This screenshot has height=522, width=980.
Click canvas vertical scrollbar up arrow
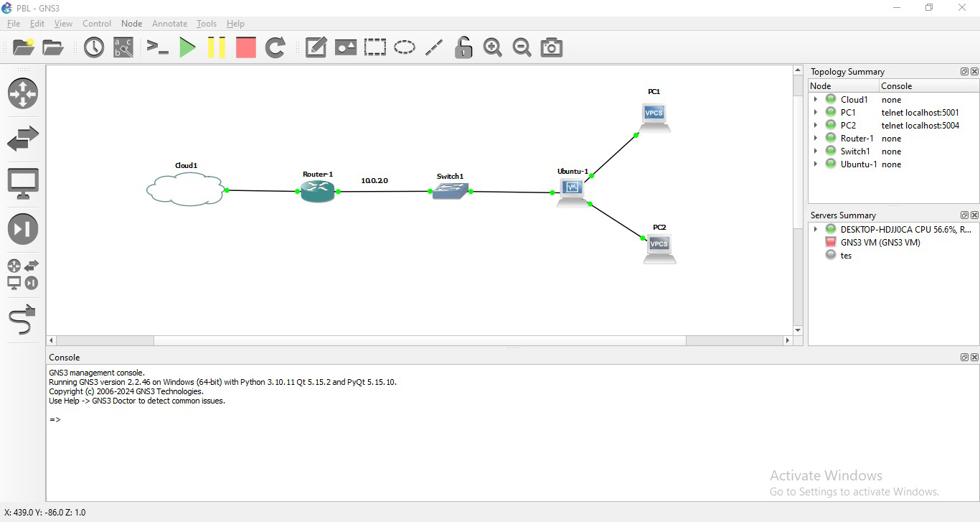point(798,70)
